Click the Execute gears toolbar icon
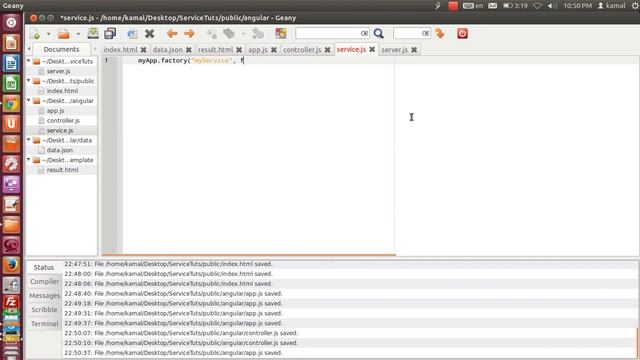Screen dimensions: 640x360 click(258, 33)
